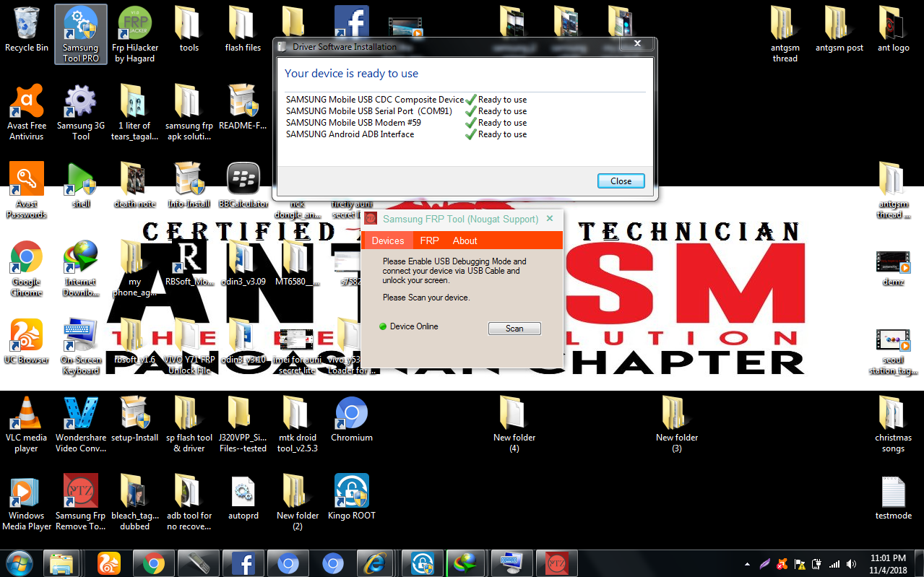Open J320VPP_Si... Files--tested folder
This screenshot has height=577, width=924.
click(243, 425)
